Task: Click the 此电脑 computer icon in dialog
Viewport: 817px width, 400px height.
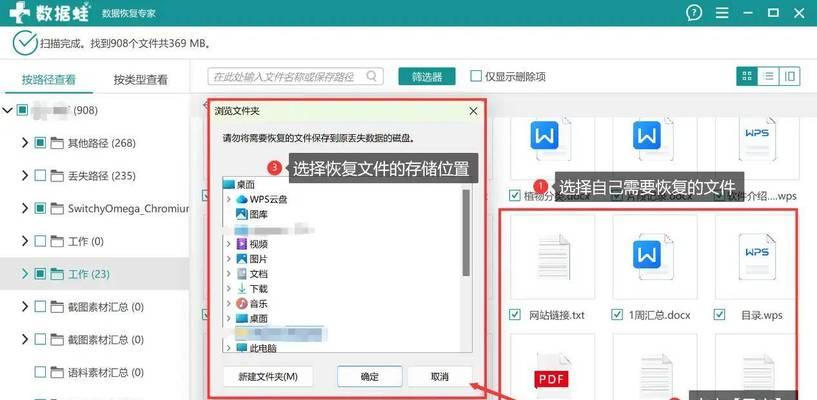Action: [242, 348]
